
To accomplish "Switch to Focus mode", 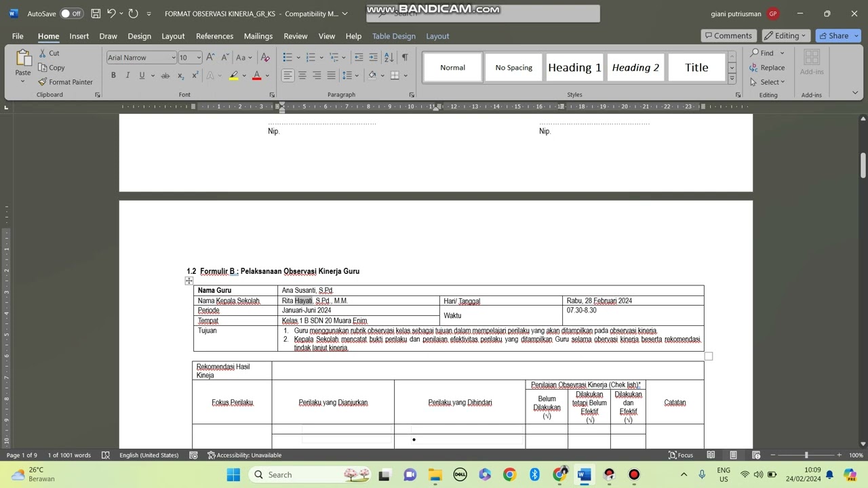I will click(x=680, y=455).
